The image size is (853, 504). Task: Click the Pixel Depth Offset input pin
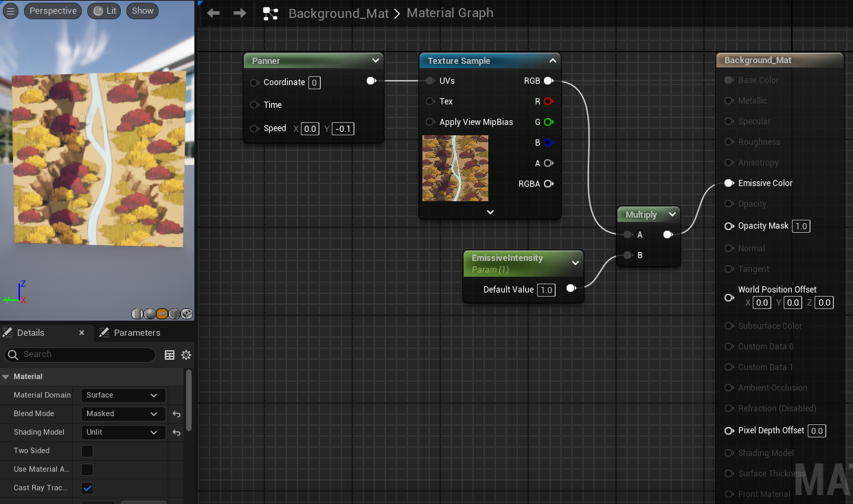point(729,431)
